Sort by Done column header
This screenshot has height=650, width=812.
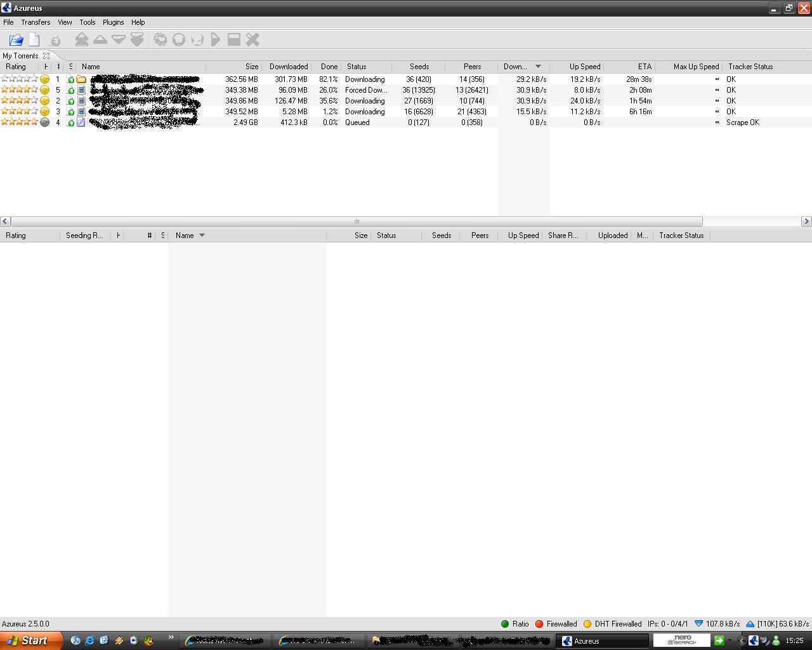click(x=327, y=67)
